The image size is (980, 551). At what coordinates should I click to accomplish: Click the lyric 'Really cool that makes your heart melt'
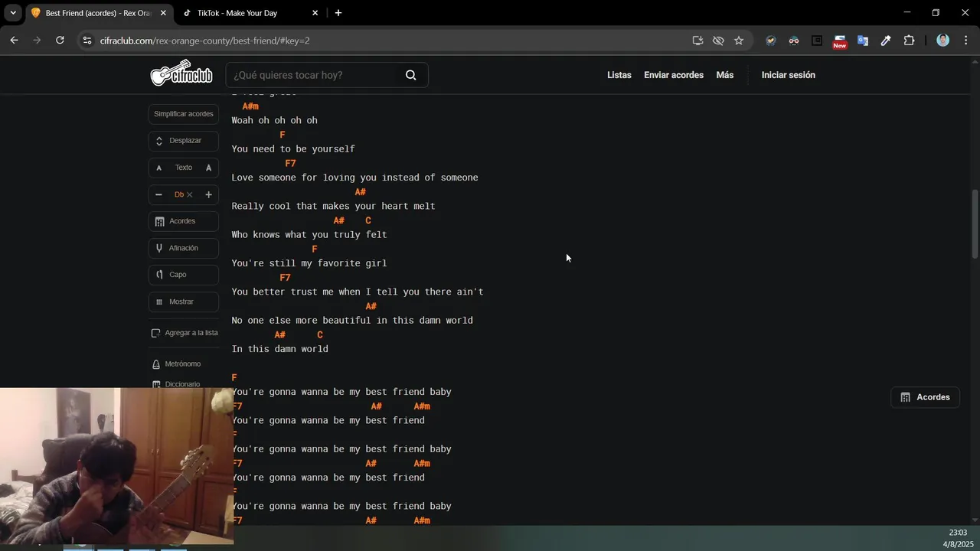[x=333, y=206]
